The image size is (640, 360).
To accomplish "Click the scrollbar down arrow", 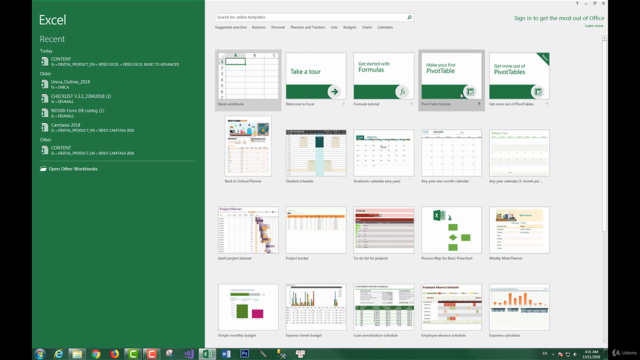I will (604, 342).
